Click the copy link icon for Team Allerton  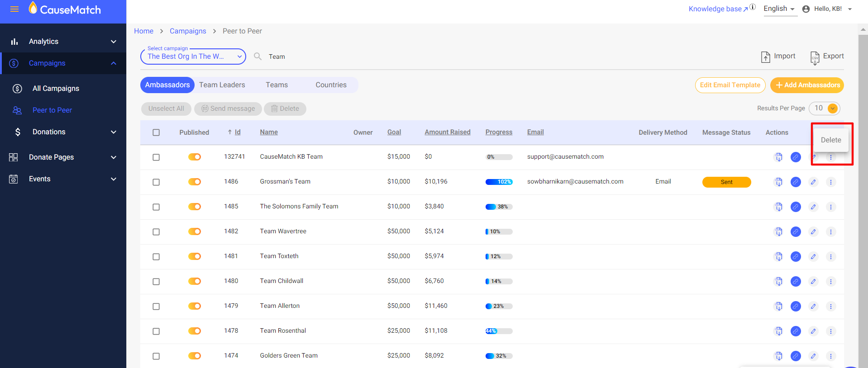(796, 306)
